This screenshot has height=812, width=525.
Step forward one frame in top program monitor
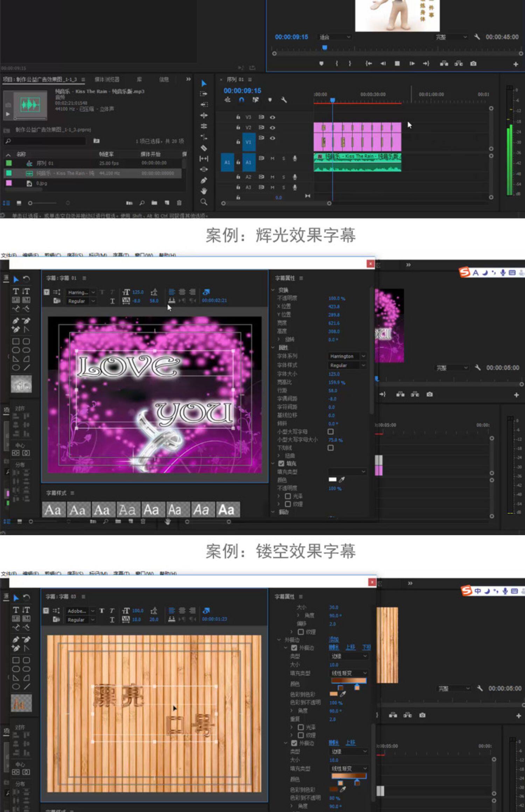point(412,64)
